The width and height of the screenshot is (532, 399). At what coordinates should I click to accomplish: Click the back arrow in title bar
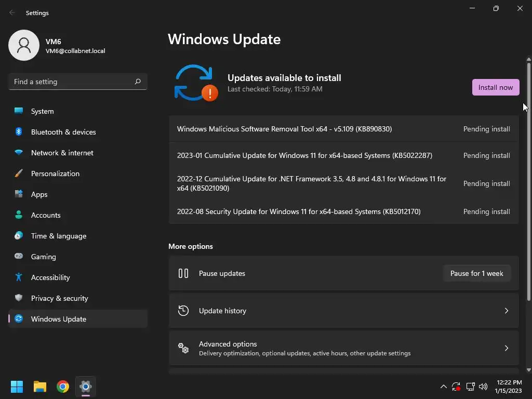12,12
